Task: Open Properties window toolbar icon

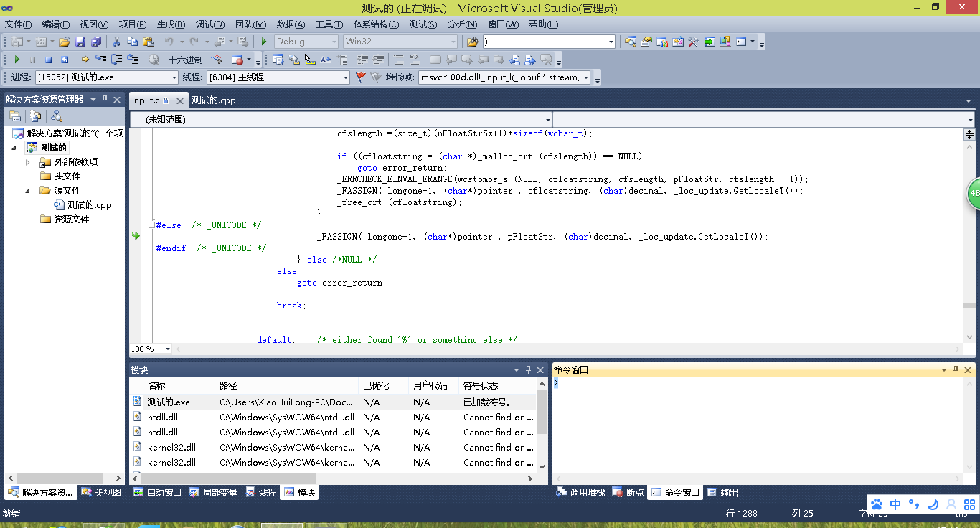Action: click(x=646, y=42)
